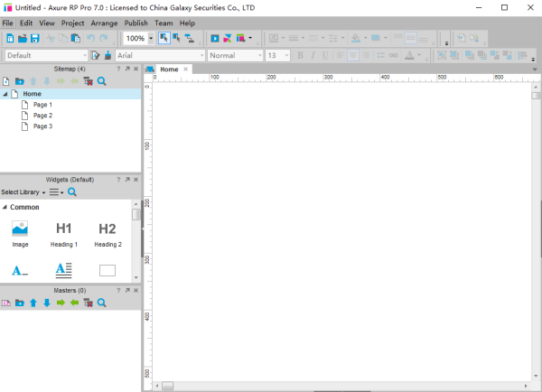
Task: Click the Widgets library search icon
Action: (72, 192)
